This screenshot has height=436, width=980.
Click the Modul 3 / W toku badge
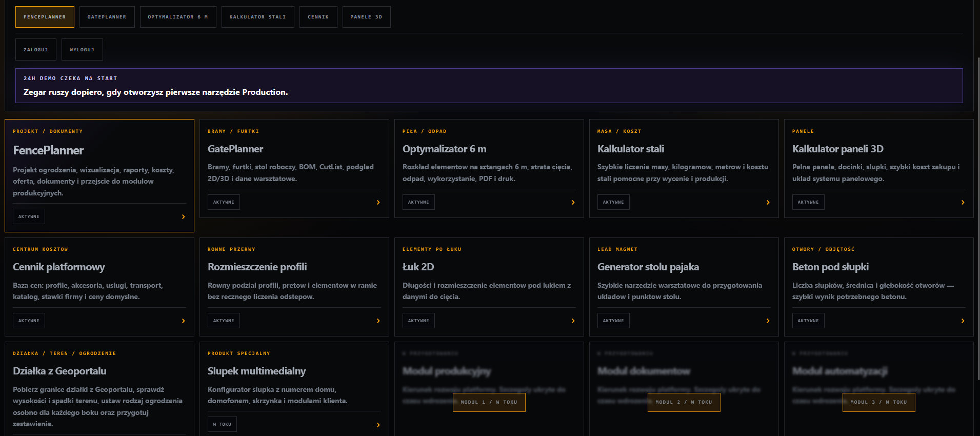[879, 402]
